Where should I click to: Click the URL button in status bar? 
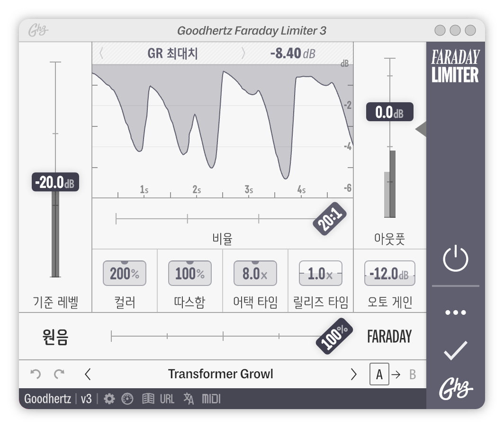point(167,399)
